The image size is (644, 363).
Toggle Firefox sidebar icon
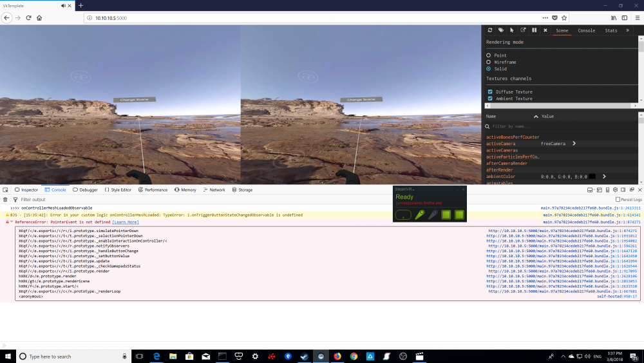click(624, 17)
